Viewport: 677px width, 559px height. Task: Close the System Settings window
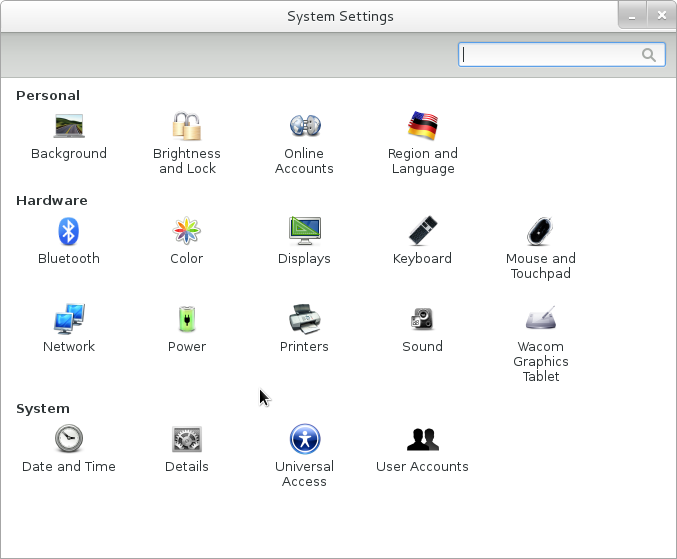[661, 16]
